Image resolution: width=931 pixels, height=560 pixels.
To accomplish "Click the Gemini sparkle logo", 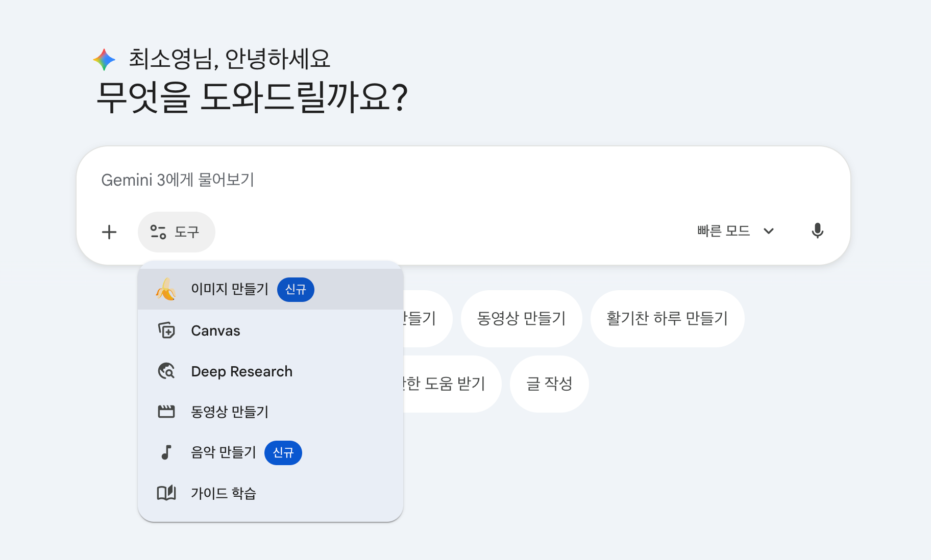I will click(x=104, y=60).
